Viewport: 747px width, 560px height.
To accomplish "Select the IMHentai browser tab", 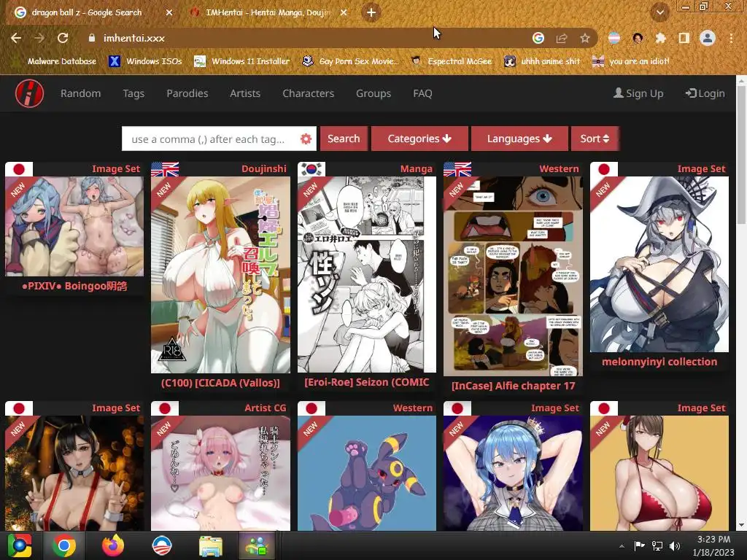I will coord(268,12).
